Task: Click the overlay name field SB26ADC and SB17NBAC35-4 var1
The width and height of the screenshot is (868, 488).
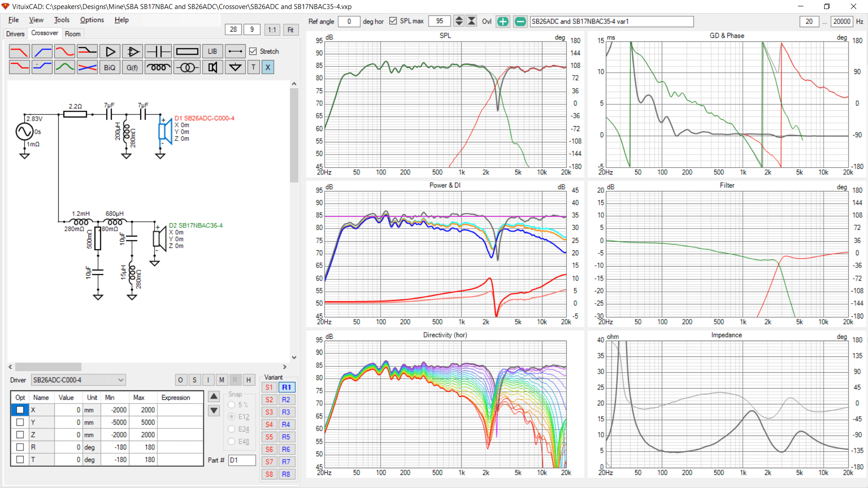Action: (x=612, y=21)
